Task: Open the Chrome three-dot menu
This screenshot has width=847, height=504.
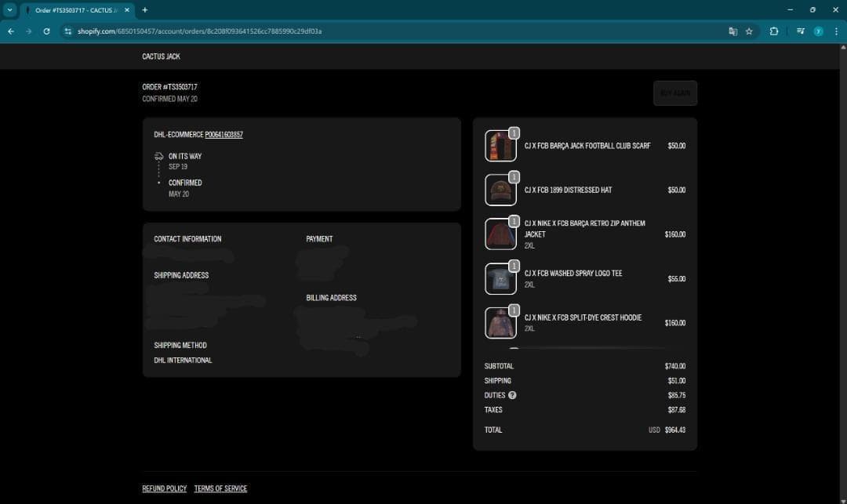Action: (835, 31)
